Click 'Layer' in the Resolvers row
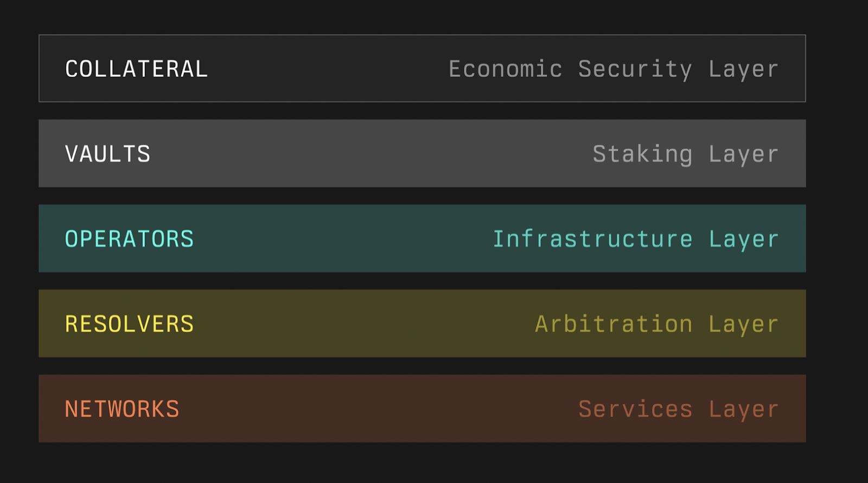The width and height of the screenshot is (868, 483). (743, 325)
